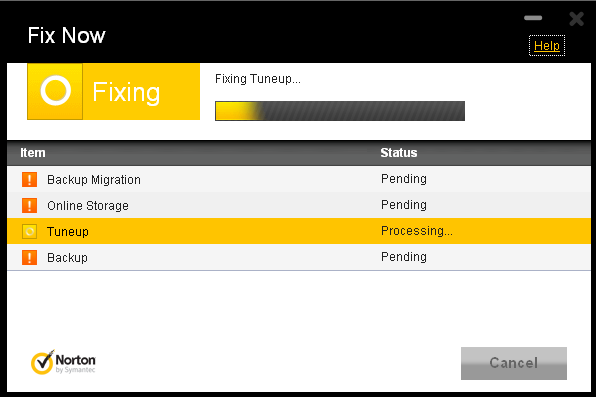Select the Online Storage list item
Viewport: 596px width, 397px height.
299,205
